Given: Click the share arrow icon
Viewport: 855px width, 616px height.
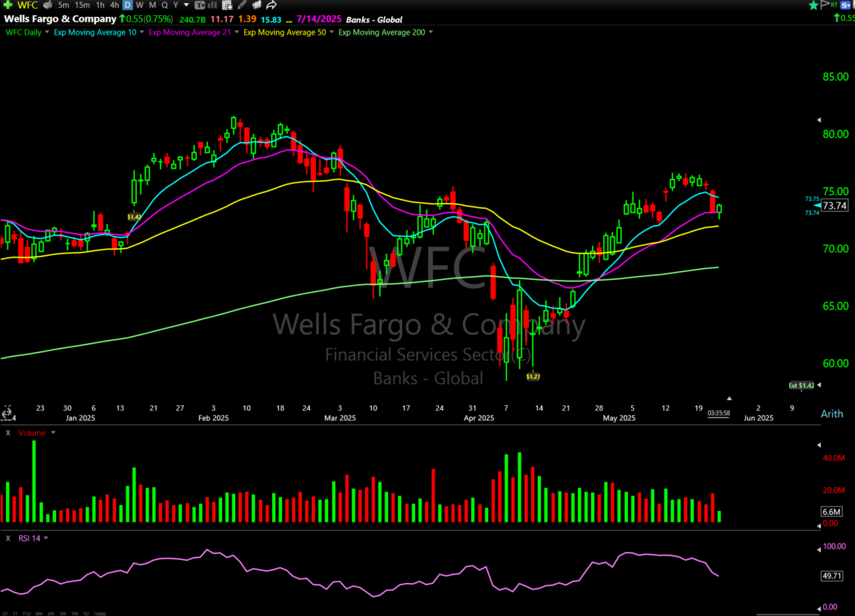Looking at the screenshot, I should pos(271,5).
